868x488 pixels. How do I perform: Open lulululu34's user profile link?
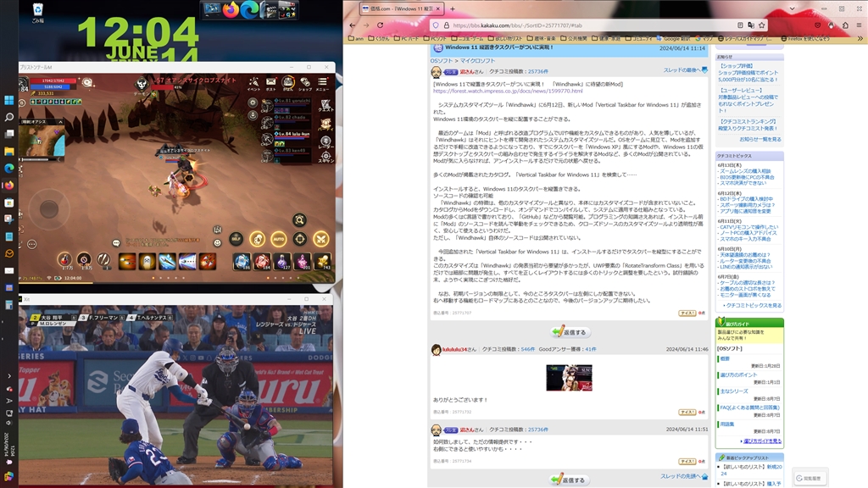tap(454, 349)
